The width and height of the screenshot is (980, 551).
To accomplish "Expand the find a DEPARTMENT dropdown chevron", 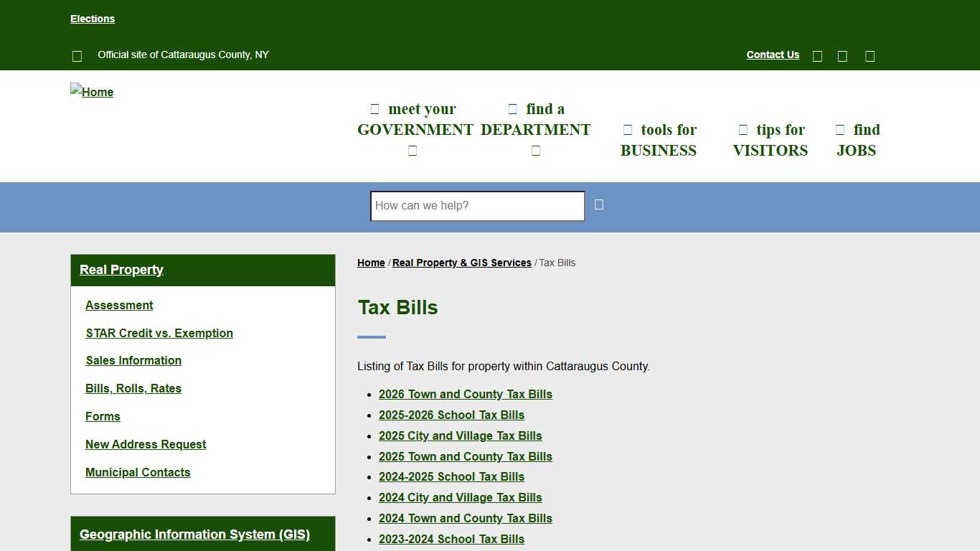I will coord(536,150).
